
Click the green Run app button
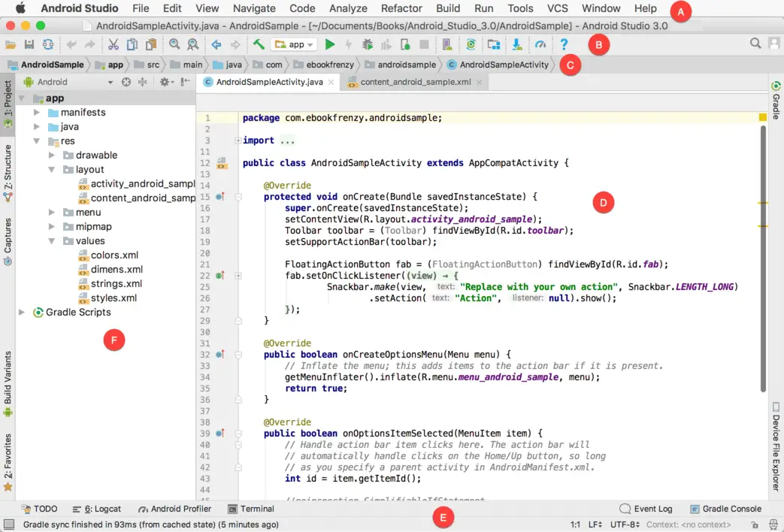[330, 45]
